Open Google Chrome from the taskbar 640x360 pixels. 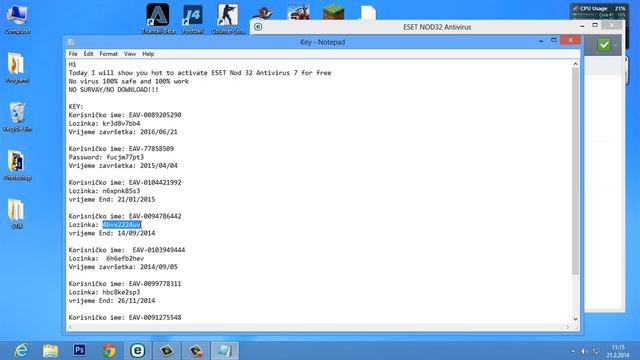109,351
